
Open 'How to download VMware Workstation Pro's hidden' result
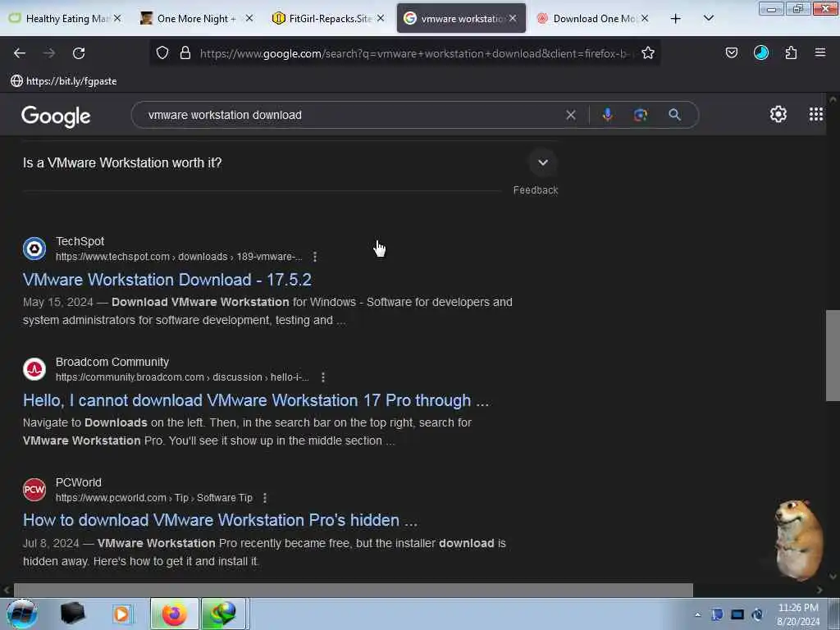tap(220, 520)
